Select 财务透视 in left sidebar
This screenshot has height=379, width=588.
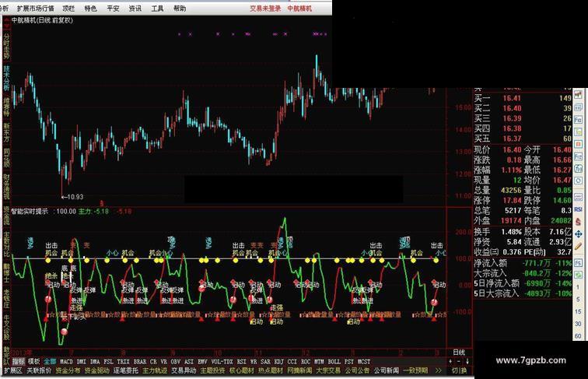click(x=6, y=187)
